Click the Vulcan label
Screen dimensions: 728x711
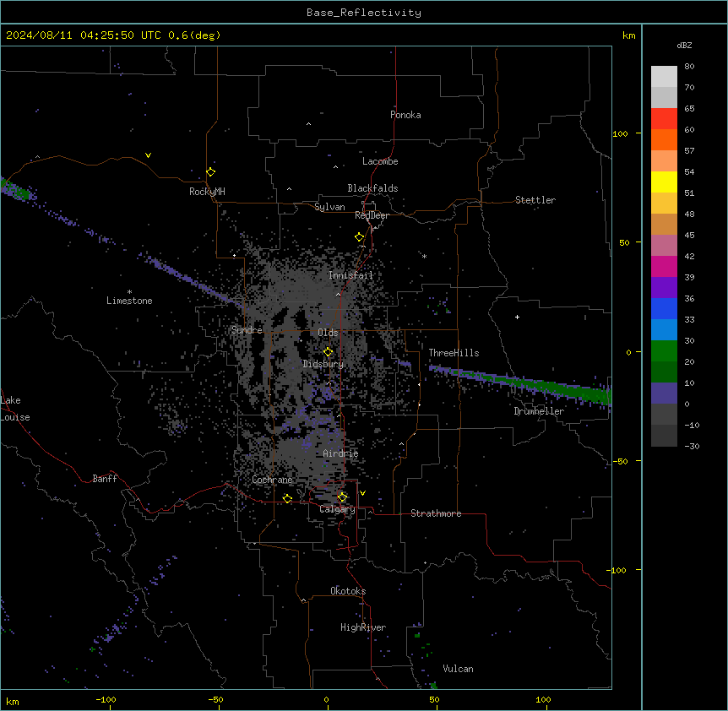[x=459, y=669]
